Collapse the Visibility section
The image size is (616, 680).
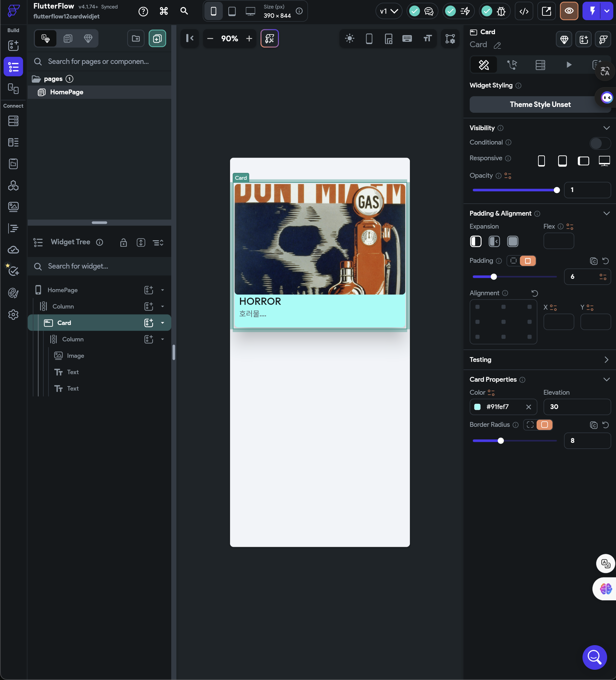click(606, 128)
